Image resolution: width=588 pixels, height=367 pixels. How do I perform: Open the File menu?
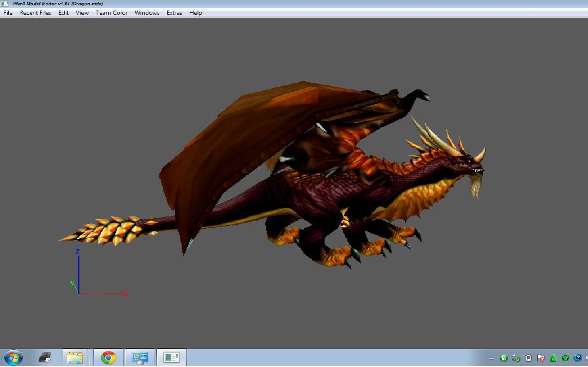click(x=8, y=13)
